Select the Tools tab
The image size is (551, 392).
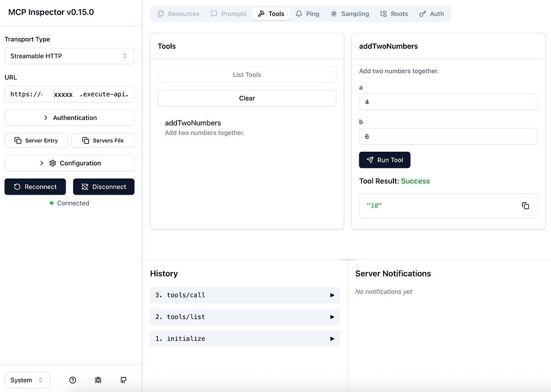(x=271, y=13)
